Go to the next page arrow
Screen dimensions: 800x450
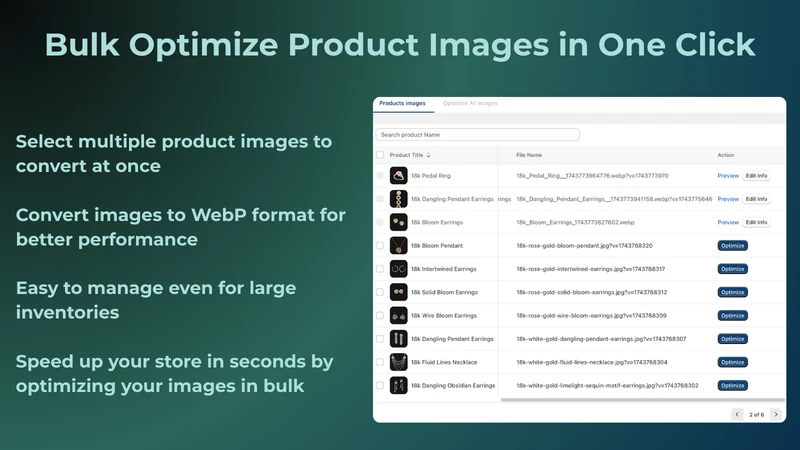tap(776, 414)
